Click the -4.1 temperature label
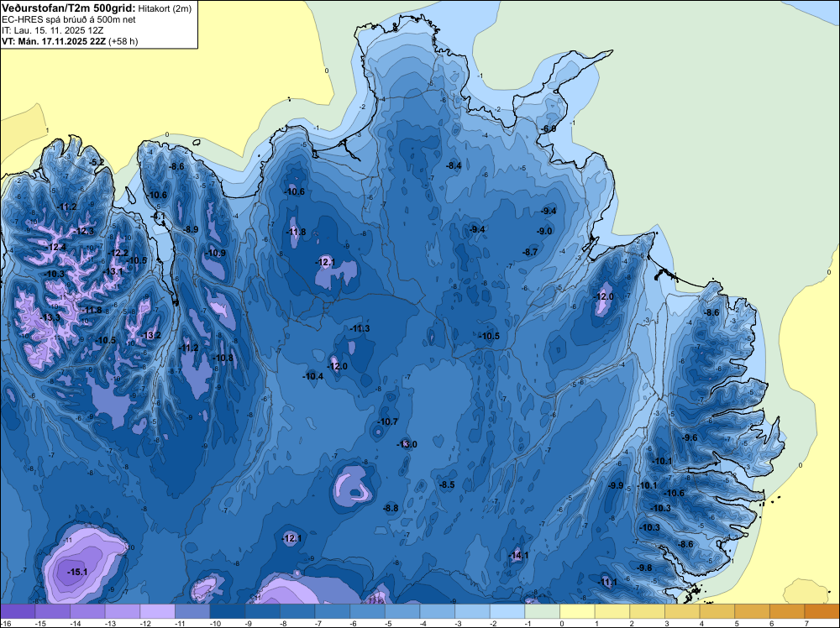This screenshot has width=840, height=628. pyautogui.click(x=159, y=217)
